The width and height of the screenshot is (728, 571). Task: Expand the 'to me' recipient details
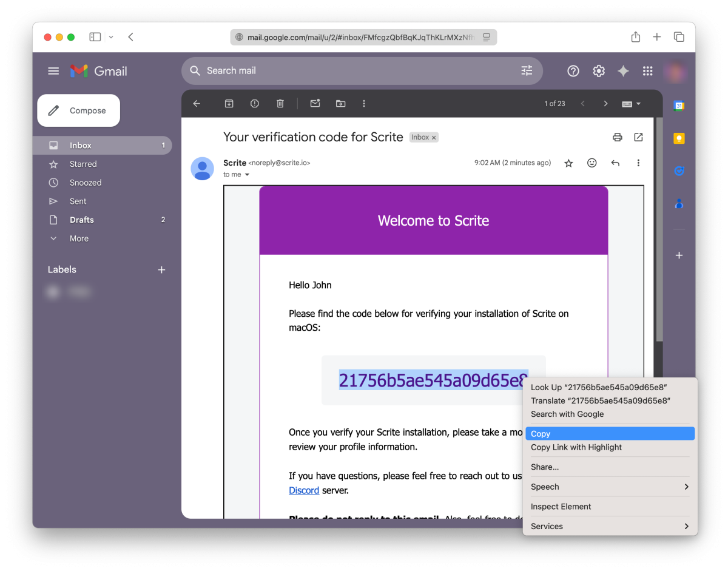coord(247,175)
